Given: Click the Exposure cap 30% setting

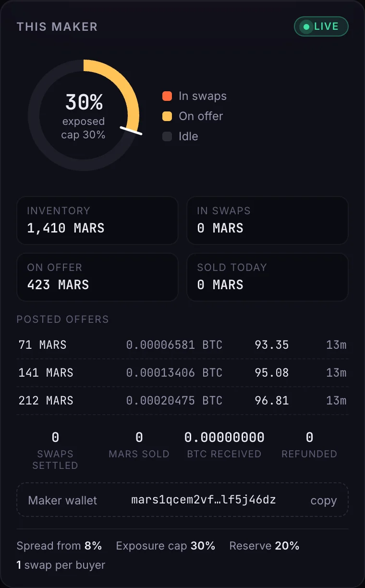Looking at the screenshot, I should pyautogui.click(x=166, y=546).
